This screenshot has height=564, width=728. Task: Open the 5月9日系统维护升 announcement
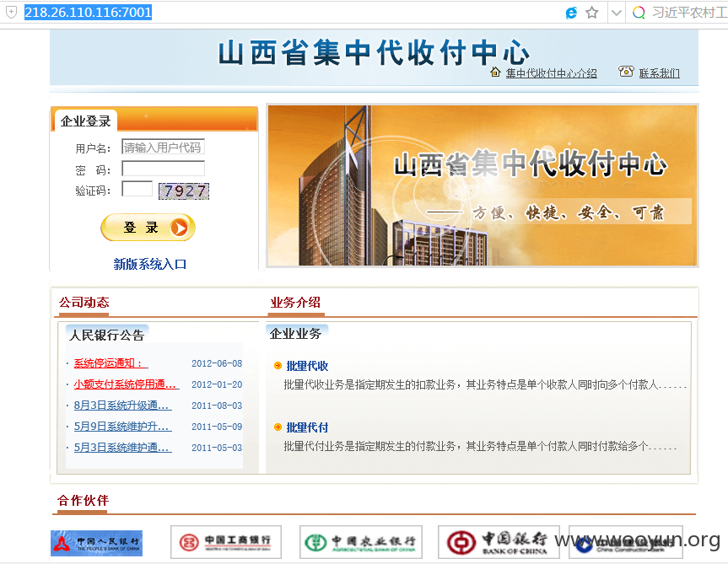click(x=122, y=427)
